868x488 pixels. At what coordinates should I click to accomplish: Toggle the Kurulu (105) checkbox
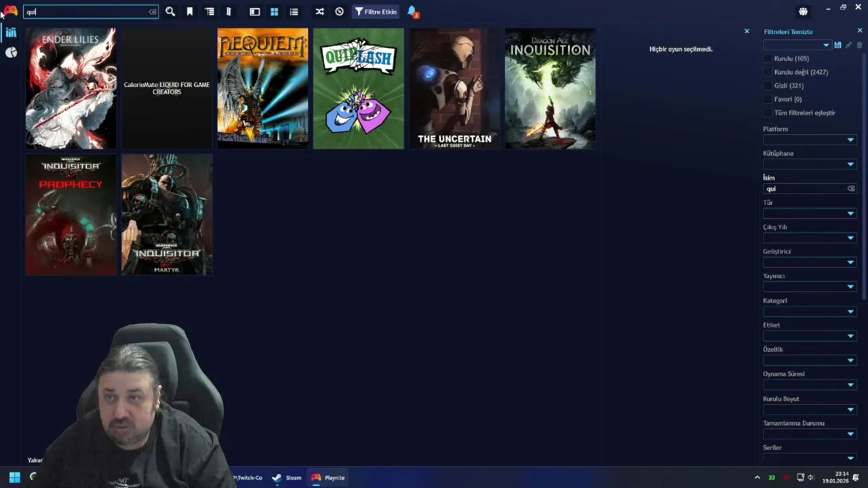coord(768,58)
